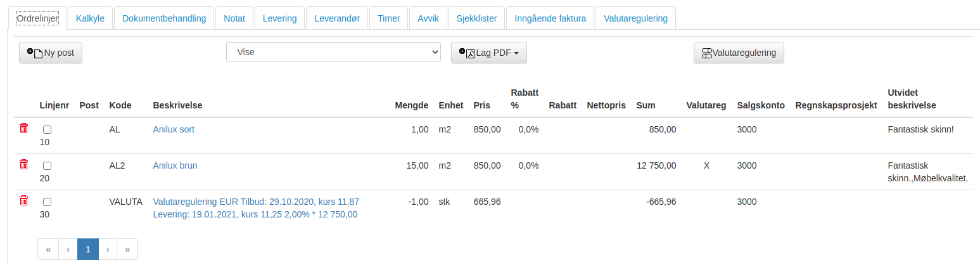Select the checkbox for line 20
Image resolution: width=980 pixels, height=265 pixels.
47,165
